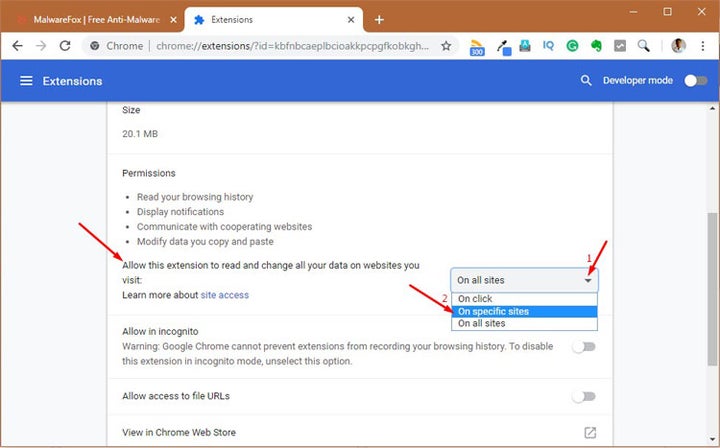The image size is (720, 448).
Task: Open View in Chrome Web Store icon
Action: 590,432
